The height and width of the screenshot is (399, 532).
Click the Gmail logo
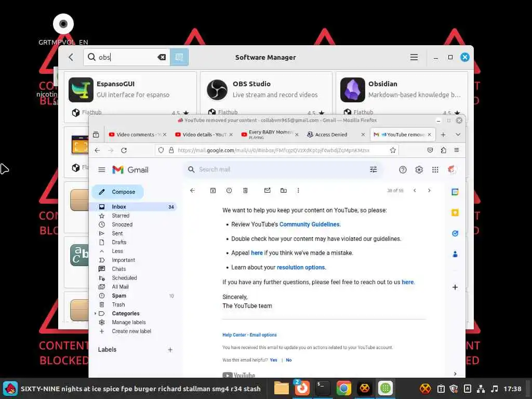(130, 170)
